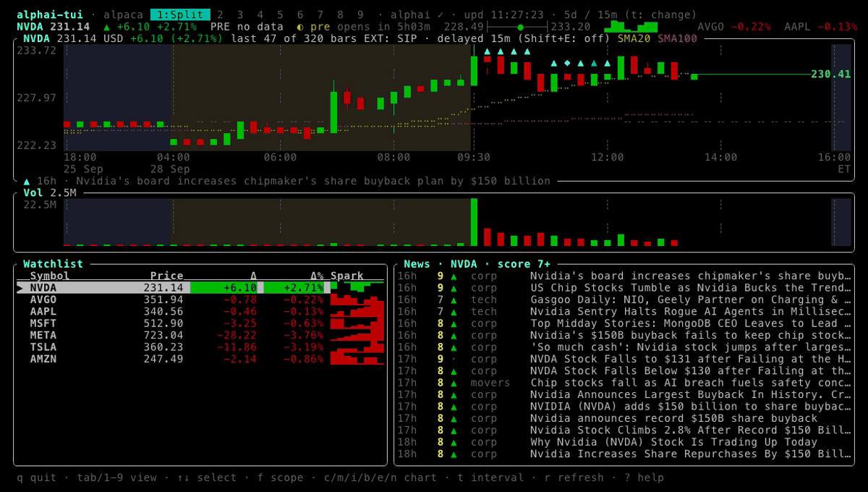Open 'Nvidia Stock Climbs 2.8%' news headline
This screenshot has width=868, height=492.
click(x=691, y=430)
